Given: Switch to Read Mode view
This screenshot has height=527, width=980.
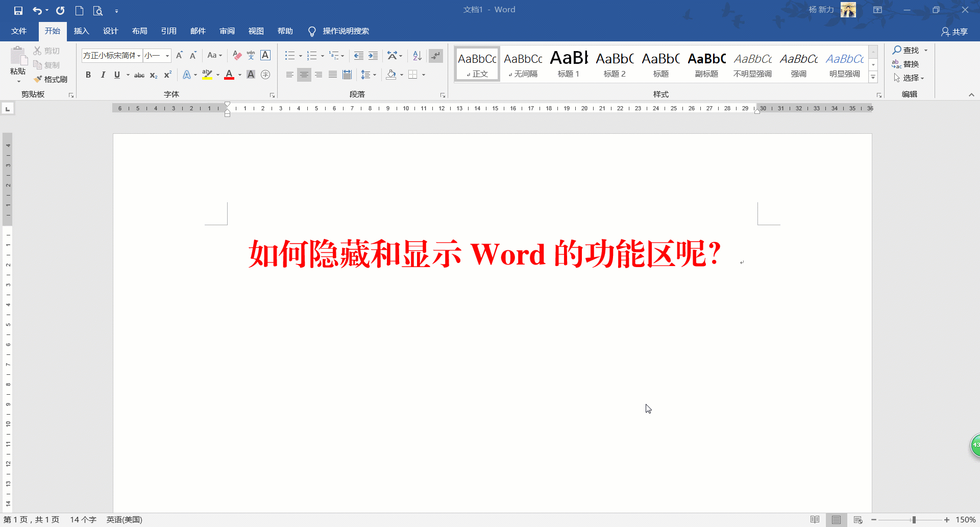Looking at the screenshot, I should tap(815, 520).
